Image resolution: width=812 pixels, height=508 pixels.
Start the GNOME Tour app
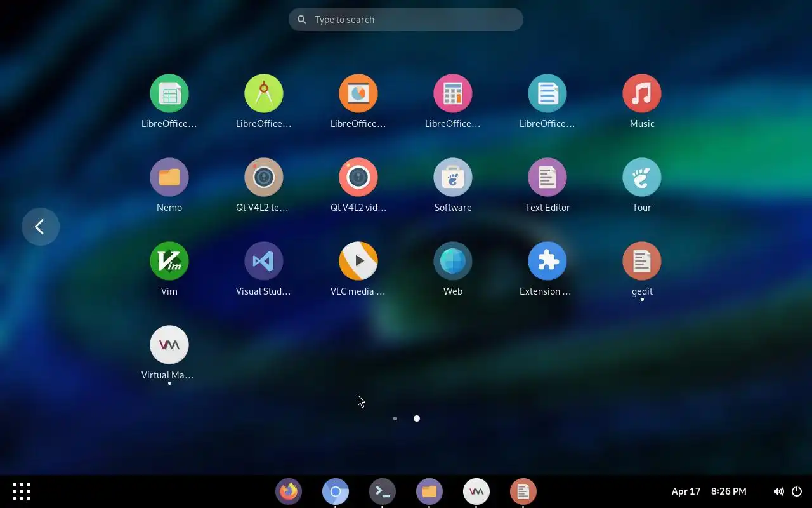(x=642, y=177)
